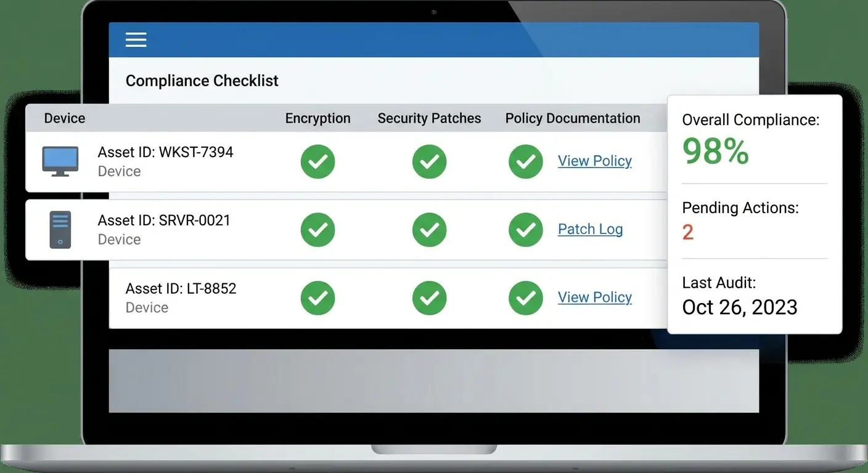Open View Policy link for WKST-7394
The image size is (868, 473).
(x=595, y=161)
